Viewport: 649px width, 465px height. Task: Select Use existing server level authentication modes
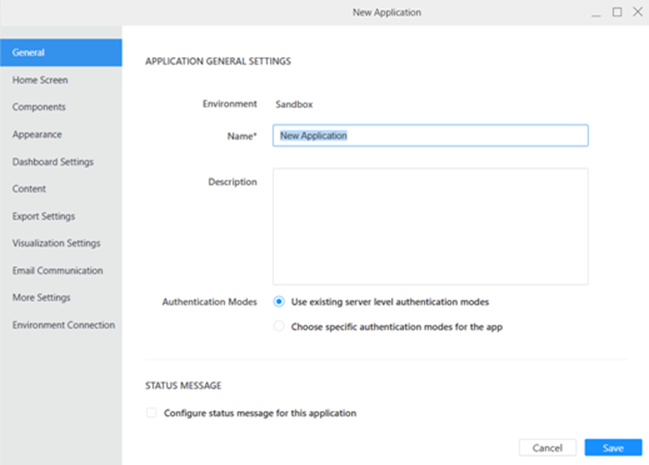[279, 301]
